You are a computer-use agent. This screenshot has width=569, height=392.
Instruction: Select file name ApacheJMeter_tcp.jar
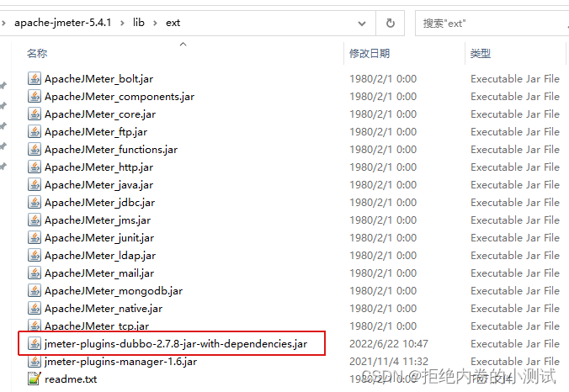[97, 326]
